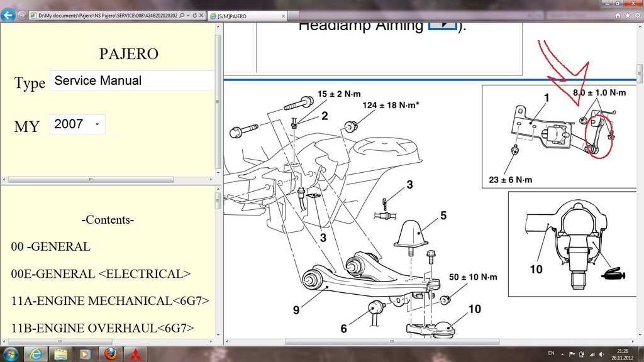644x362 pixels.
Task: Click the Headlamp Aiming reference link icon
Action: [443, 25]
